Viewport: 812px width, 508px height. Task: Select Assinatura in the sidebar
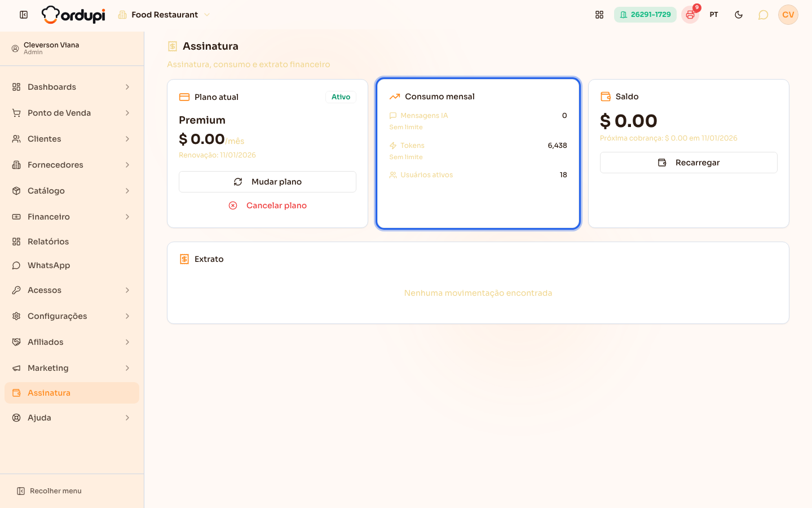pos(72,393)
